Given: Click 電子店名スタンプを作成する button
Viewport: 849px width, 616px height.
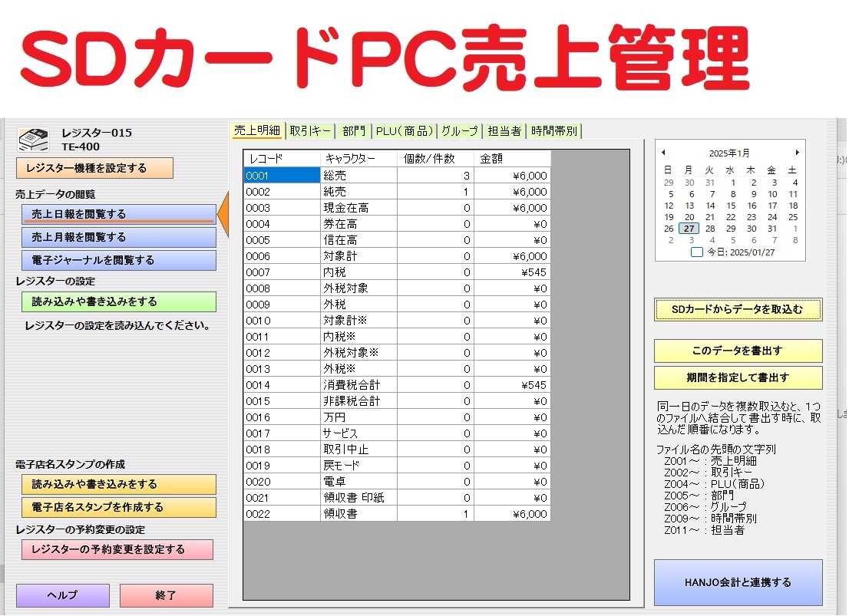Looking at the screenshot, I should 119,507.
